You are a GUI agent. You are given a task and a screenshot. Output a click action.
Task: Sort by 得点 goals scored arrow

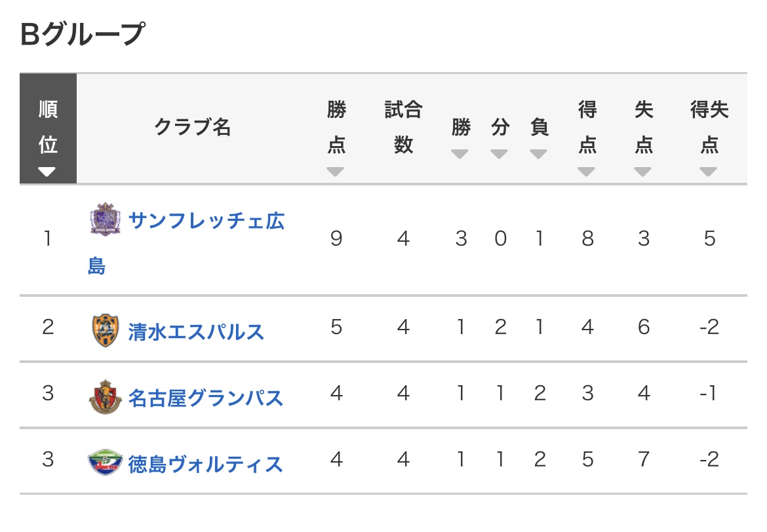587,172
